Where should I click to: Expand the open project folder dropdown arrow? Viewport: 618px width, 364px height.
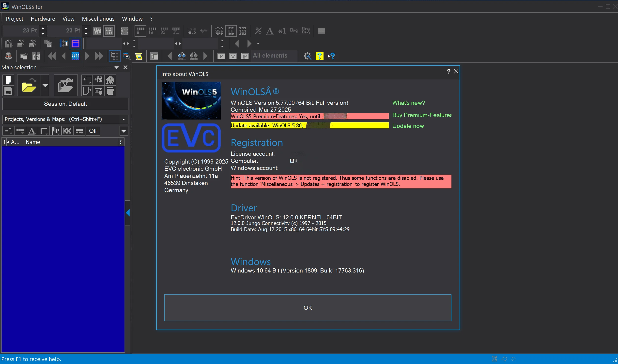tap(45, 85)
